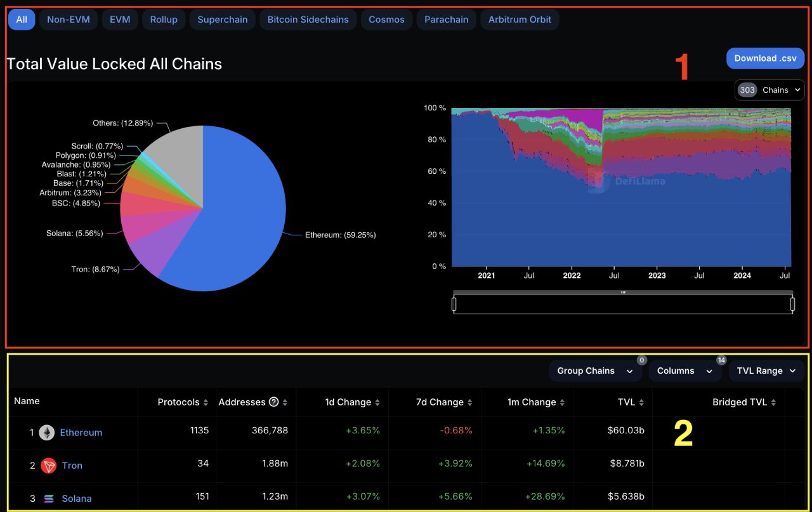812x512 pixels.
Task: Click the Solana chain logo icon
Action: [49, 499]
